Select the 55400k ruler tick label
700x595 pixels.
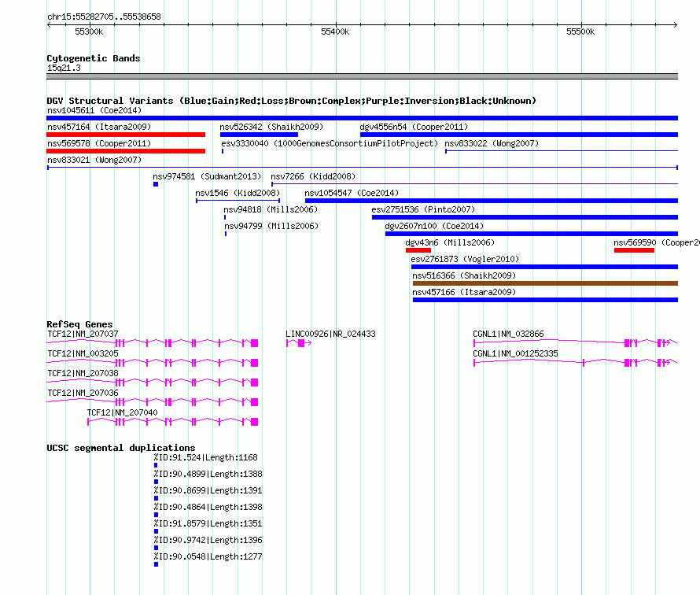[335, 31]
